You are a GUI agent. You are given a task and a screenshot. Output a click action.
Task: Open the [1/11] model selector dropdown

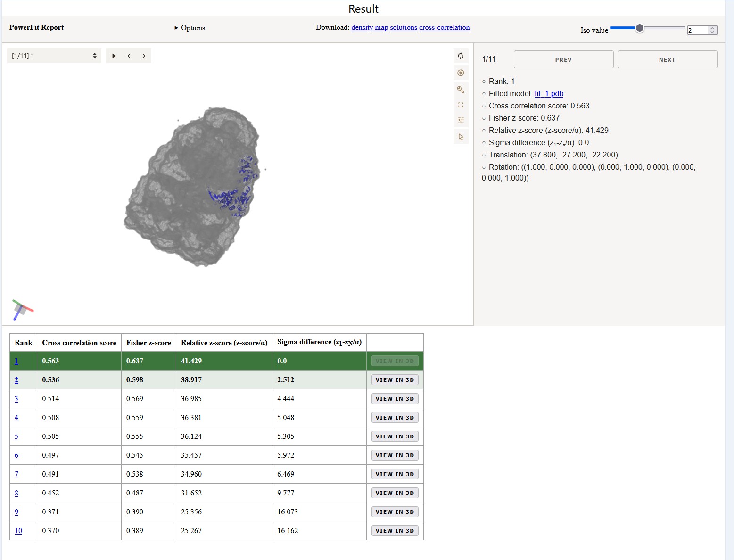[x=54, y=56]
